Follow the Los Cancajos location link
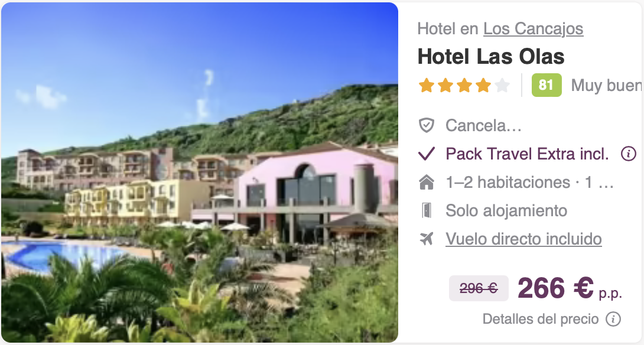The width and height of the screenshot is (644, 345). pos(533,29)
